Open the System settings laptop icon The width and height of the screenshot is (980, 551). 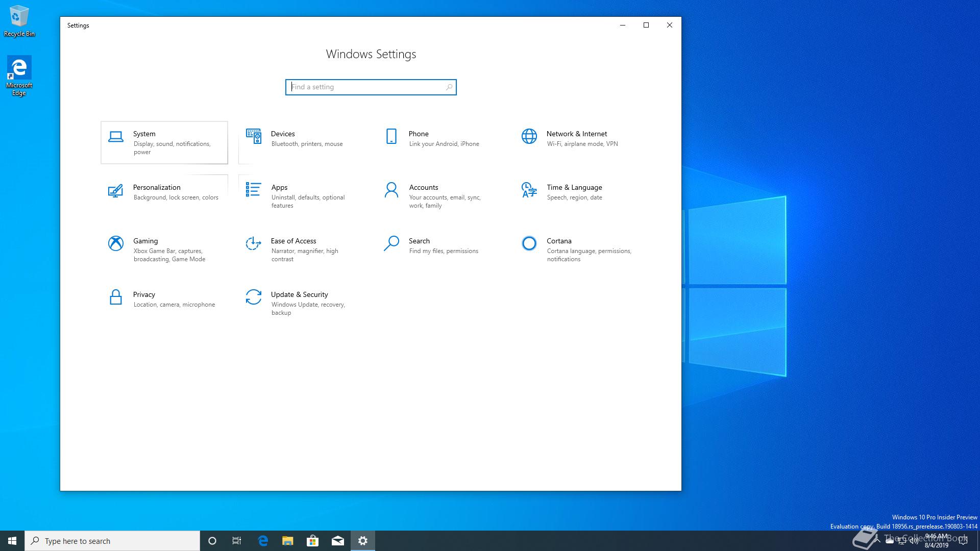tap(116, 137)
